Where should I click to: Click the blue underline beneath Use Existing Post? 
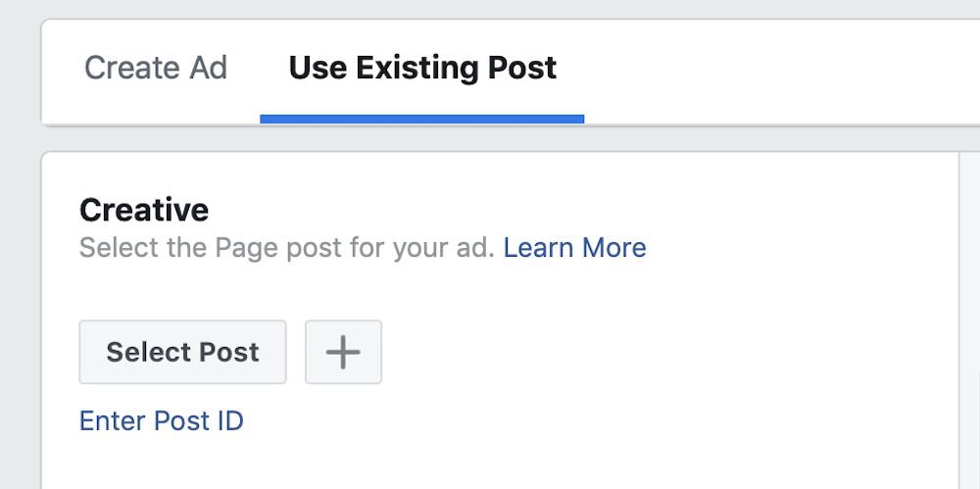(x=422, y=119)
